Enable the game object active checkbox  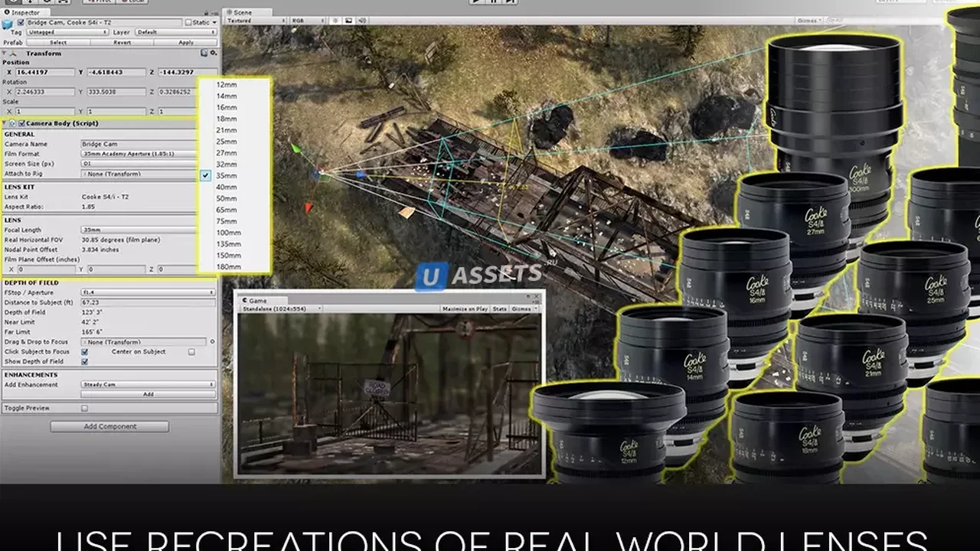pos(21,23)
